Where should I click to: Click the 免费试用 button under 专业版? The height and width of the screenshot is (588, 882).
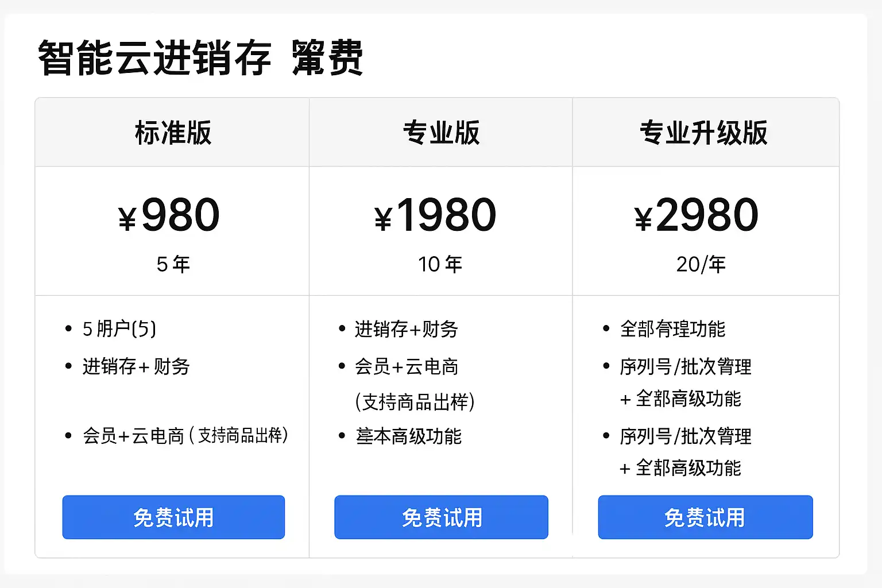[441, 517]
